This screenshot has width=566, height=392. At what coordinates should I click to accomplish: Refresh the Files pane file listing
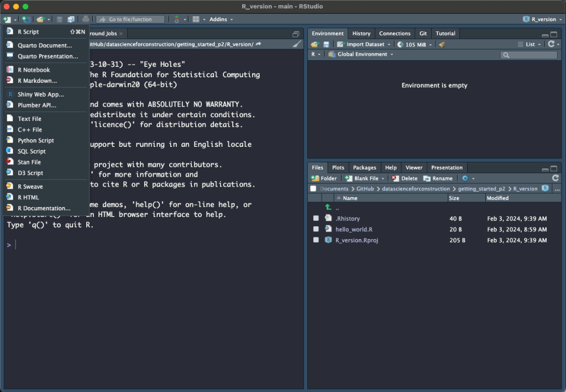tap(555, 178)
